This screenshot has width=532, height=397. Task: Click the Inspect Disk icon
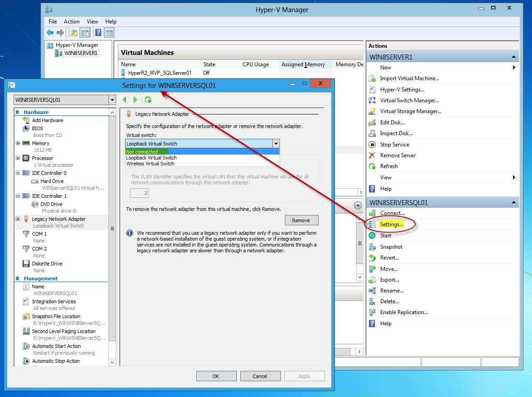tap(372, 133)
